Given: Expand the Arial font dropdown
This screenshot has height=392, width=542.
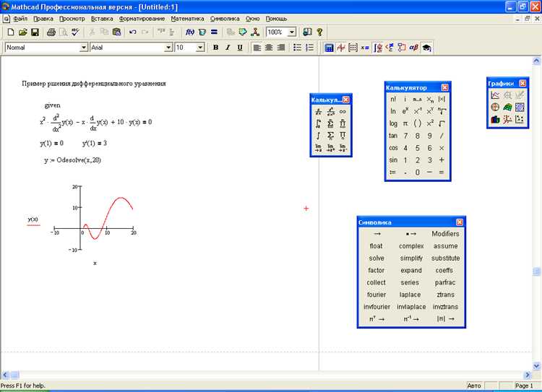Looking at the screenshot, I should [x=168, y=48].
